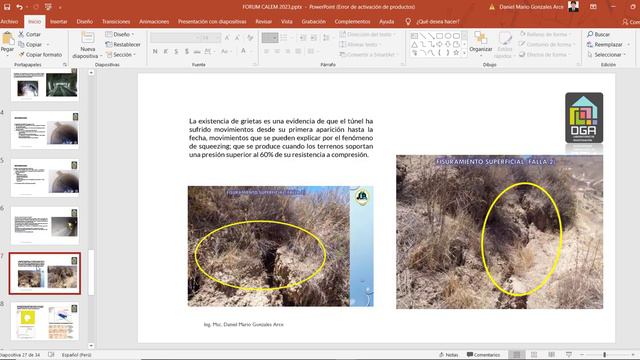Image resolution: width=640 pixels, height=360 pixels.
Task: Copy selection with Copiar
Action: 30,44
